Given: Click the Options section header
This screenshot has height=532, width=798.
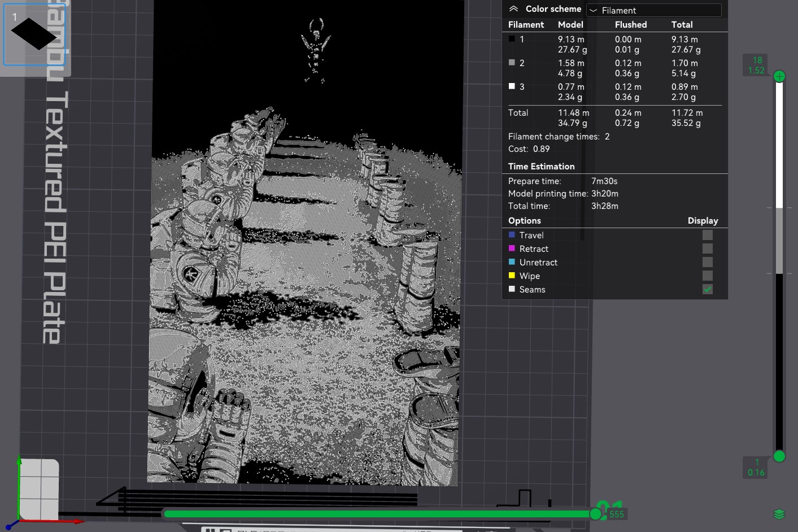Looking at the screenshot, I should pyautogui.click(x=524, y=221).
